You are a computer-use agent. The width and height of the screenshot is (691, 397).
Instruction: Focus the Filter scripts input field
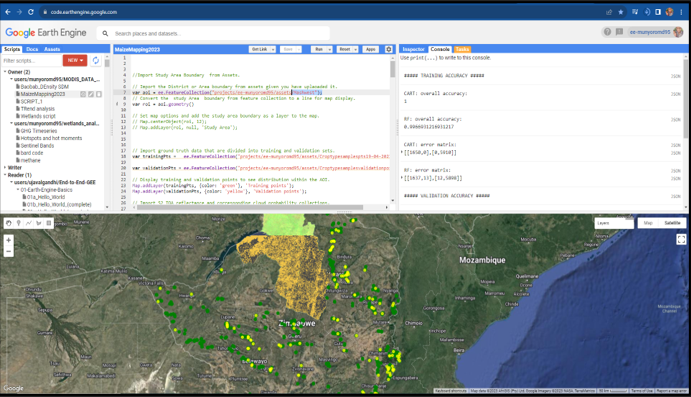(32, 60)
